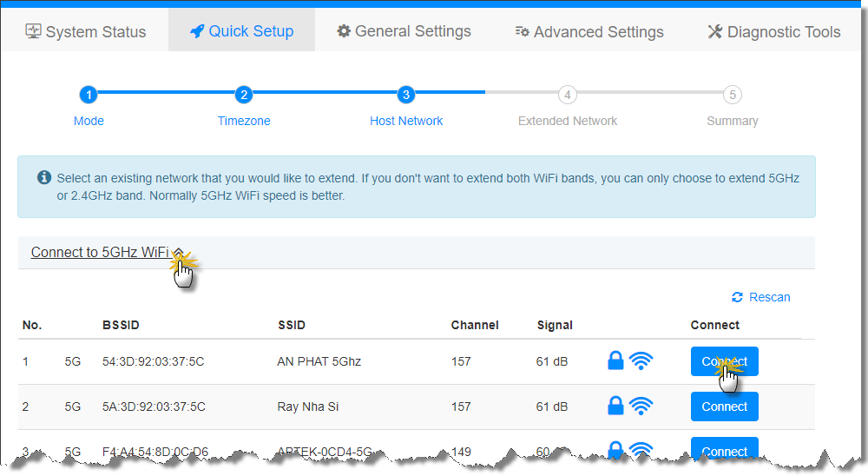Open the System Status tab
The height and width of the screenshot is (476, 868).
tap(85, 32)
